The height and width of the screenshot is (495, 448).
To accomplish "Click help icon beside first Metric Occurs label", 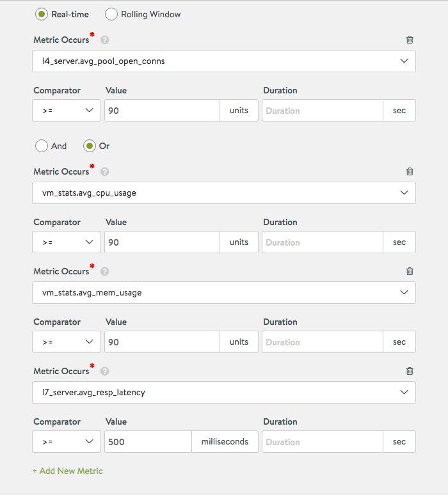I will 105,40.
